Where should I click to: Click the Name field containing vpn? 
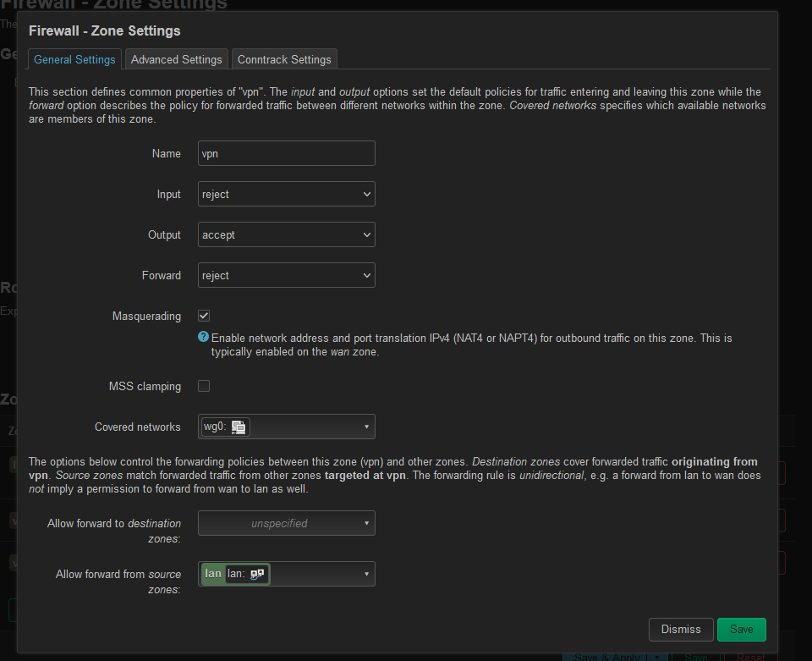pyautogui.click(x=287, y=154)
